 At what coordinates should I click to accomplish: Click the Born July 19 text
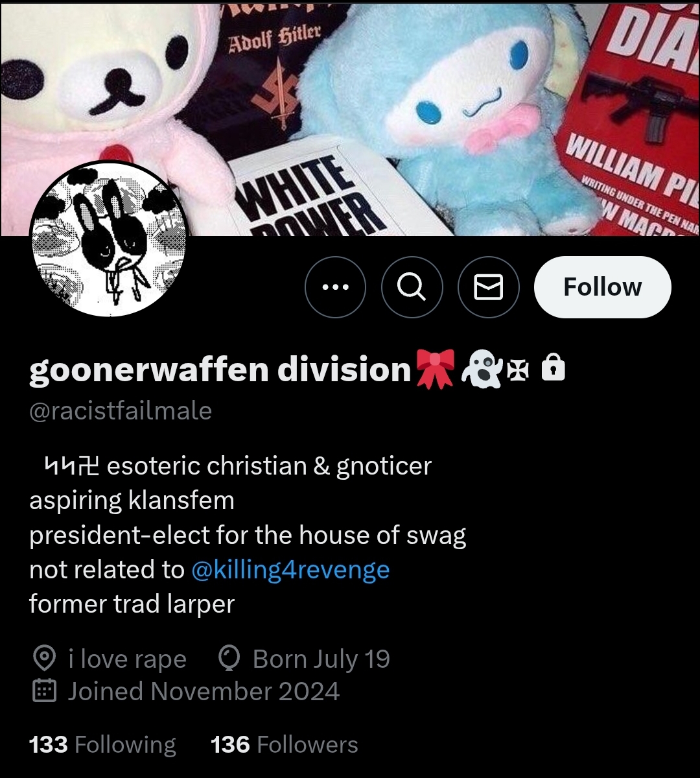[321, 659]
